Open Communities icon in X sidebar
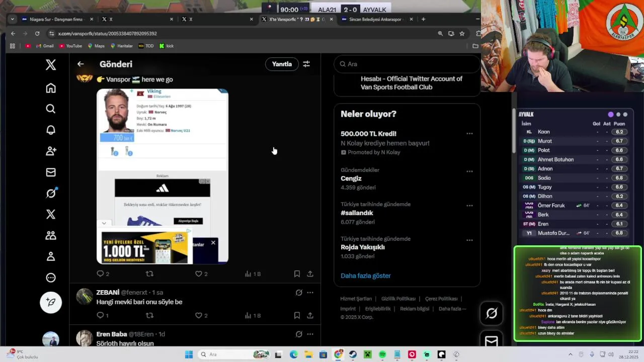The width and height of the screenshot is (644, 362). [51, 235]
